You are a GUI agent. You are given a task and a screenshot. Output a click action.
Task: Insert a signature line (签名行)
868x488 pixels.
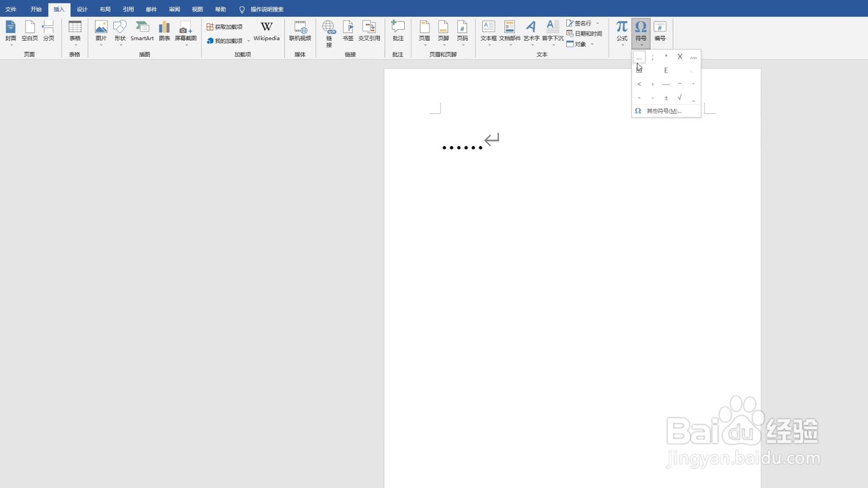coord(579,23)
